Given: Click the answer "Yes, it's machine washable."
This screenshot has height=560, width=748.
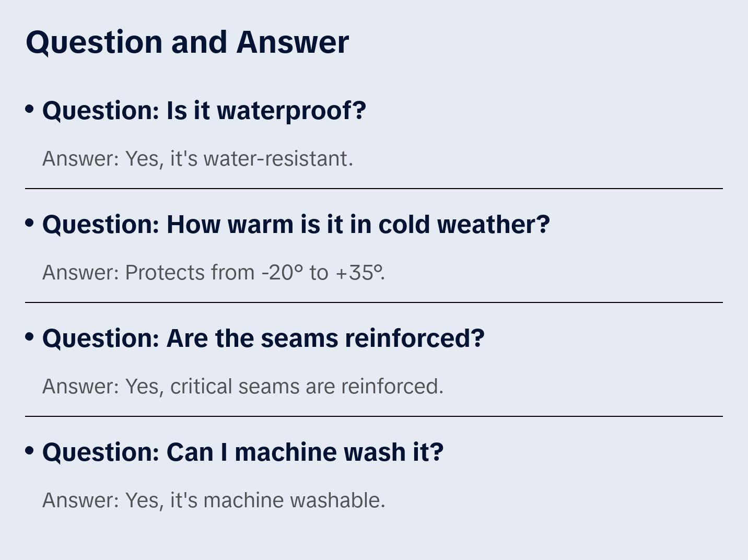Looking at the screenshot, I should click(x=214, y=500).
